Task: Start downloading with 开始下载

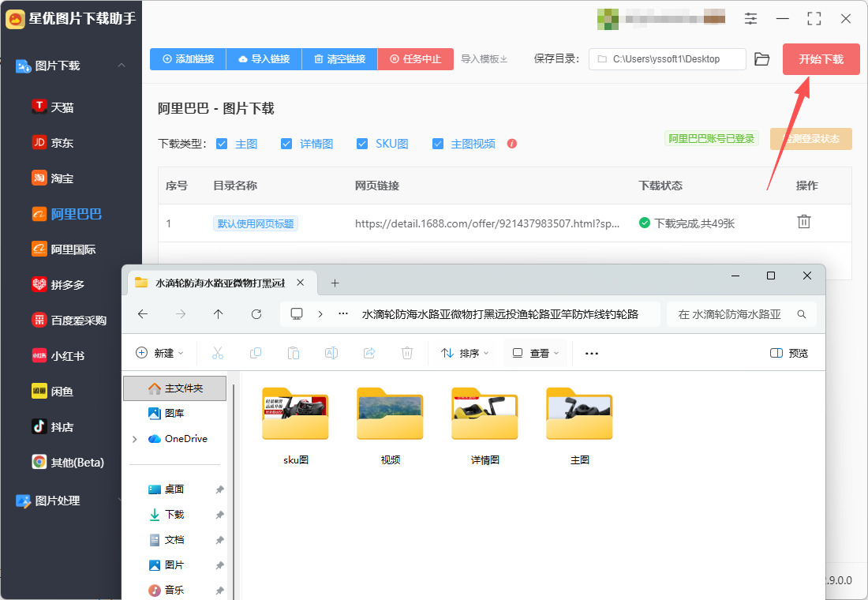Action: (821, 58)
